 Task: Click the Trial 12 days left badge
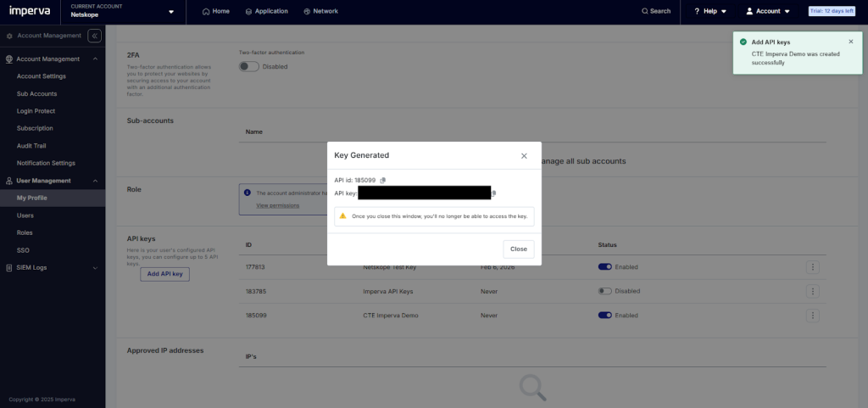pos(832,11)
